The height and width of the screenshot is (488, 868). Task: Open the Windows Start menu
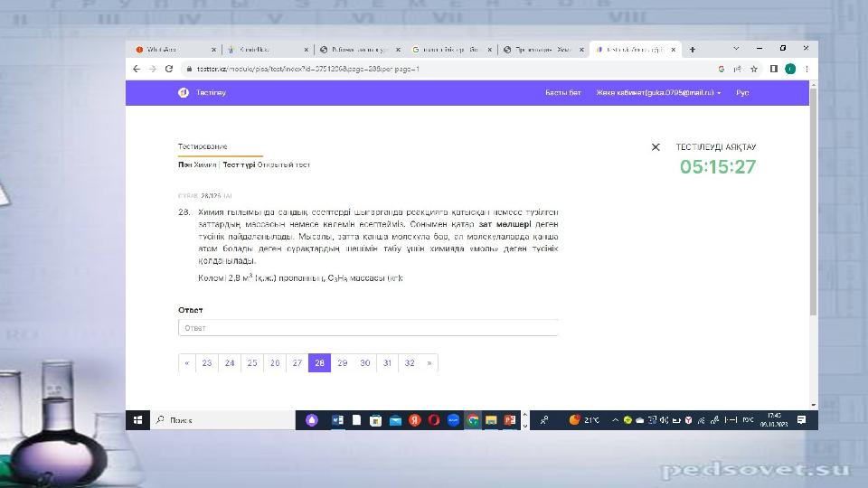coord(137,420)
